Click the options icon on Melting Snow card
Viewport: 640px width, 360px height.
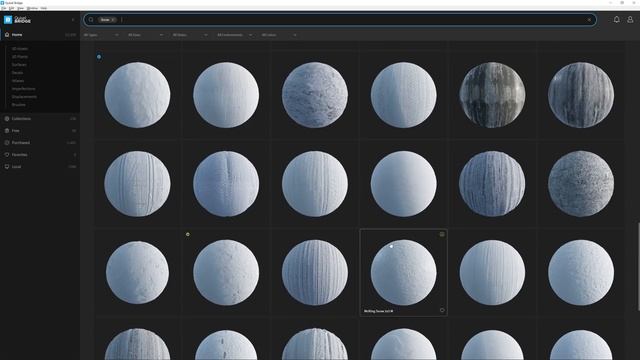pyautogui.click(x=442, y=234)
